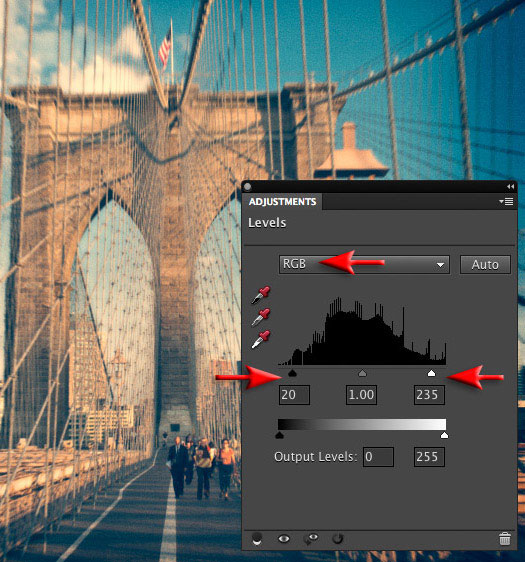Click the Output Levels field showing 0
525x562 pixels.
(378, 457)
